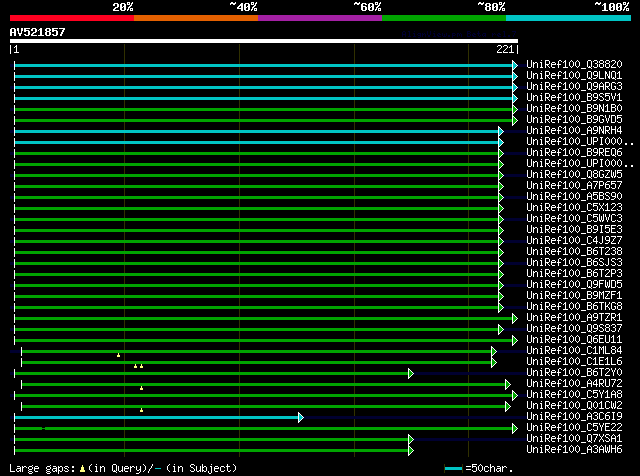This screenshot has width=640, height=476.
Task: Click the gap marker triangle on the C1ML84 row
Action: pyautogui.click(x=118, y=355)
